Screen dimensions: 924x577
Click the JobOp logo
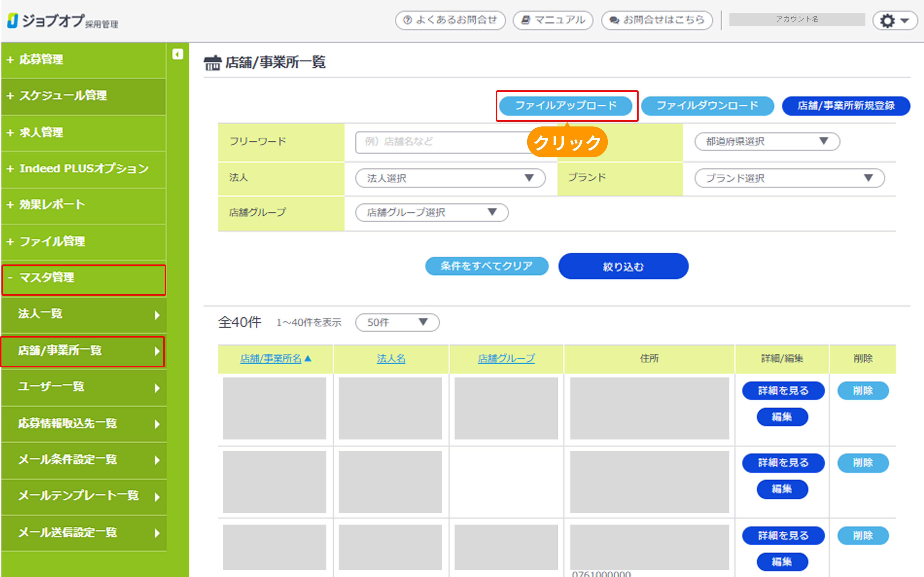(62, 21)
